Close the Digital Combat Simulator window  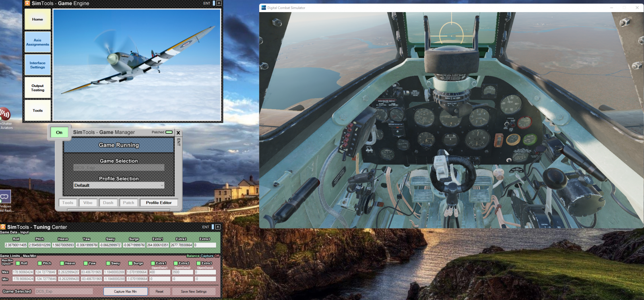(637, 8)
